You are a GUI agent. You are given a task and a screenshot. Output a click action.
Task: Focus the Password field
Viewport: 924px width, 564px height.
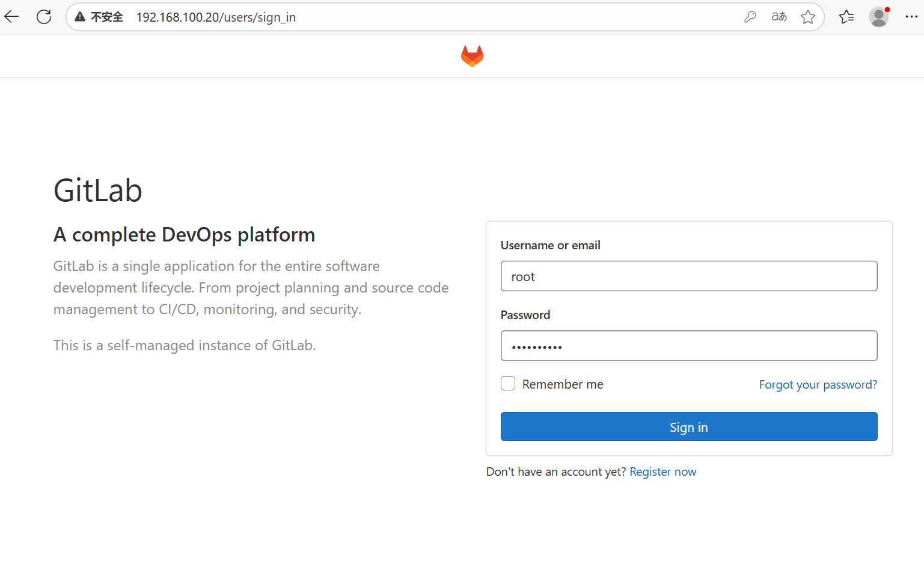[689, 346]
